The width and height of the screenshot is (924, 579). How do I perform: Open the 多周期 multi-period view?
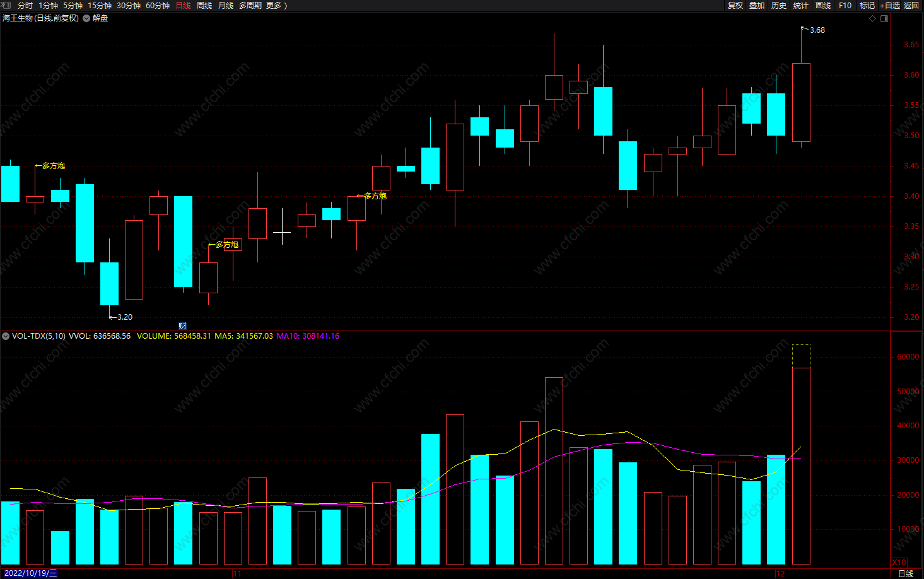(250, 5)
